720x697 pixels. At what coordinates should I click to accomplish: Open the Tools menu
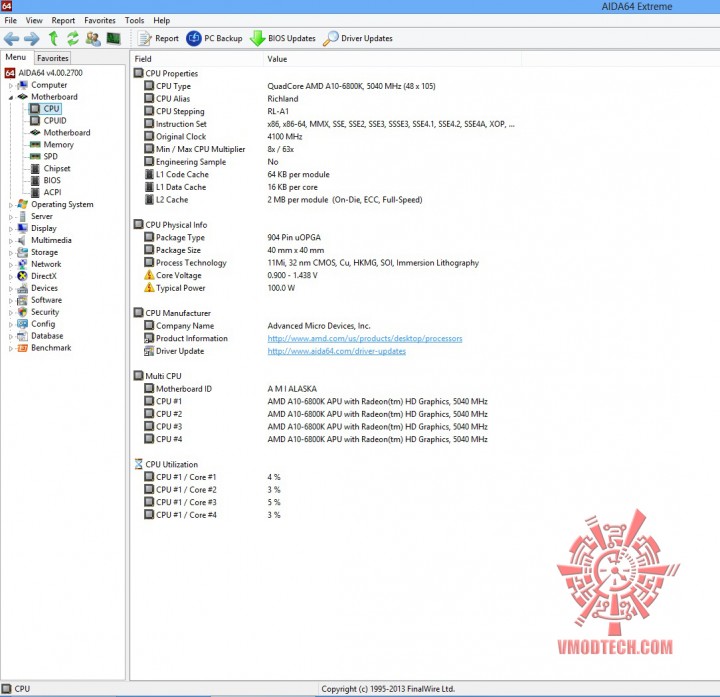pos(134,21)
